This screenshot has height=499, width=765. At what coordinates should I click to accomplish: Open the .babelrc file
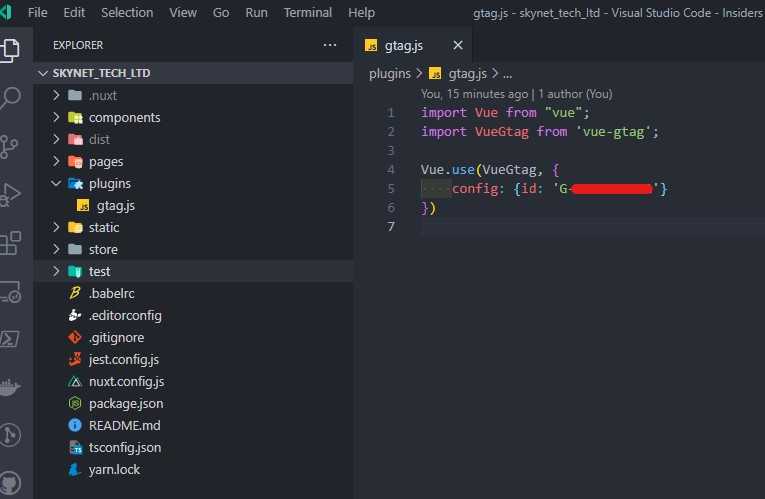pyautogui.click(x=194, y=293)
